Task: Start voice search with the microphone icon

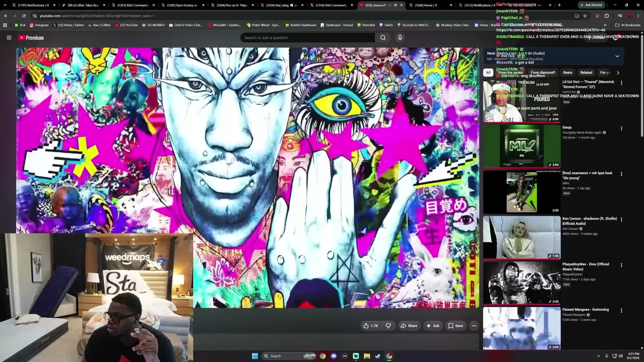Action: (400, 38)
